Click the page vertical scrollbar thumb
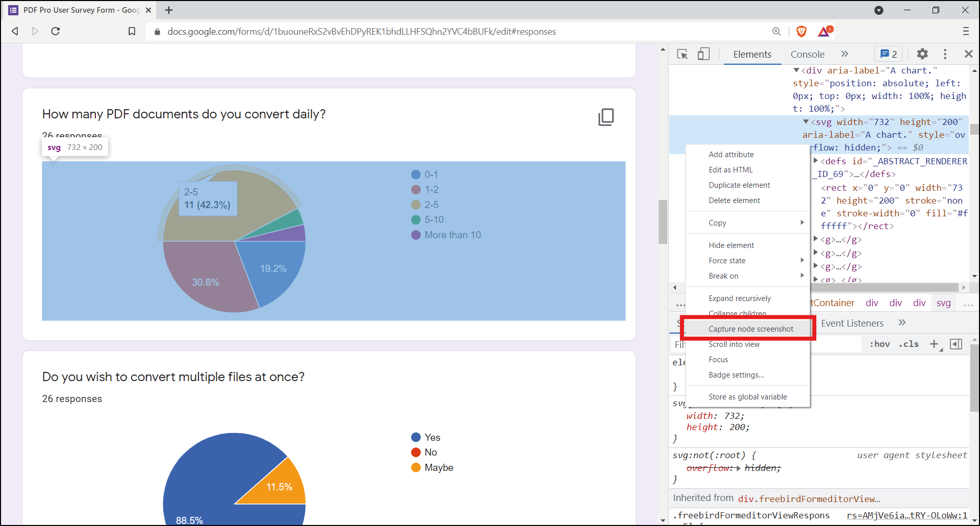The height and width of the screenshot is (526, 980). (x=663, y=222)
